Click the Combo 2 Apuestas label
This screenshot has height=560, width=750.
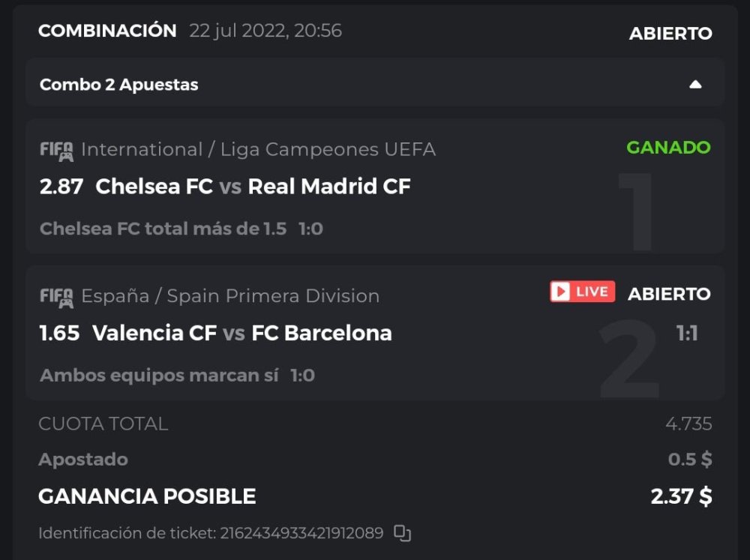[x=119, y=85]
